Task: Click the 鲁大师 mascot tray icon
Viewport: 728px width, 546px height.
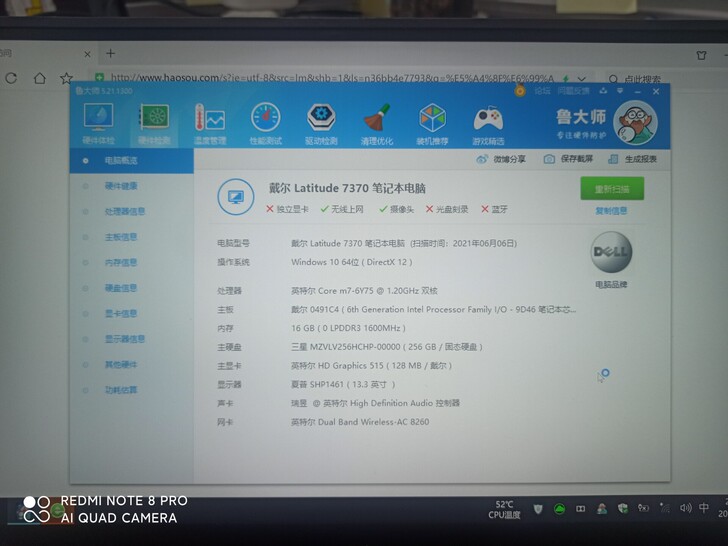Action: 602,509
